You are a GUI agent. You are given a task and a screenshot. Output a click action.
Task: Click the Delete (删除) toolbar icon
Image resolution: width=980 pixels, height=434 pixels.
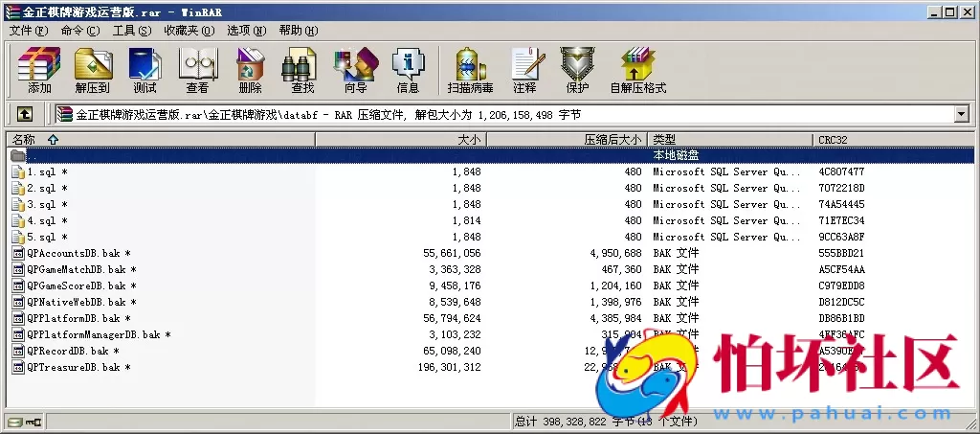pos(251,70)
